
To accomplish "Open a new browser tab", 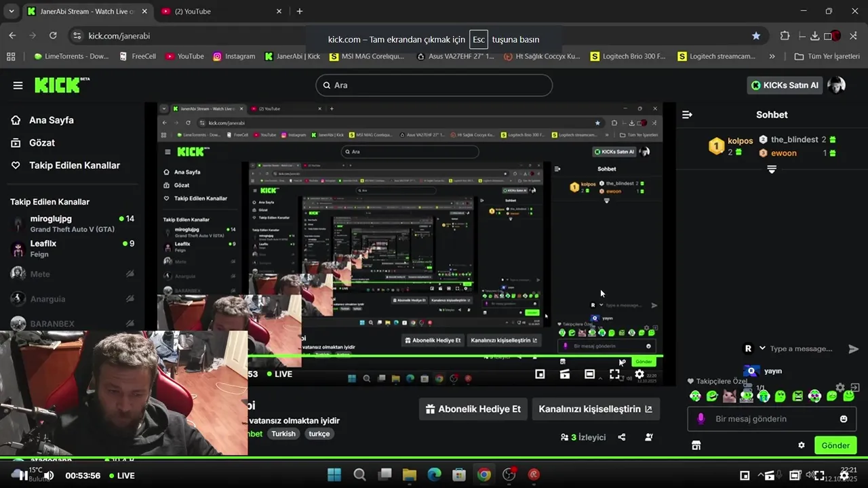I will click(300, 12).
